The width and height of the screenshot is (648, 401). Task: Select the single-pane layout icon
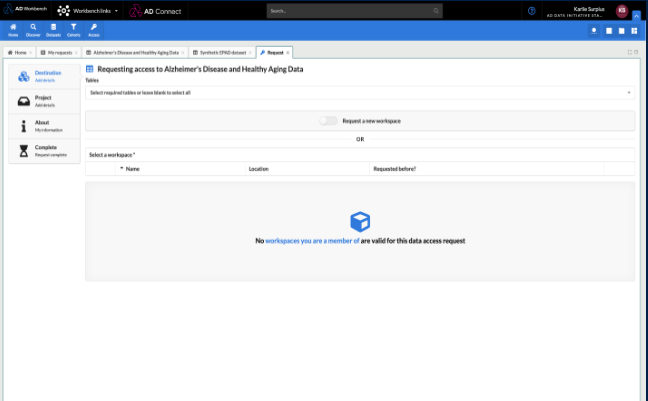tap(609, 31)
